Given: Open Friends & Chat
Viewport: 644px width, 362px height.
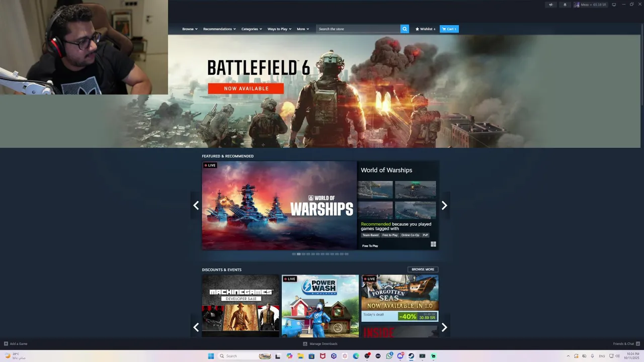Looking at the screenshot, I should click(x=626, y=344).
